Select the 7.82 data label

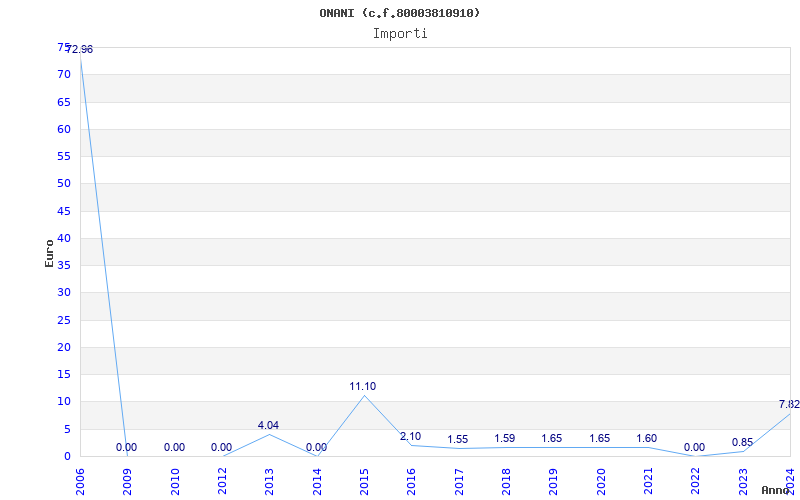[789, 405]
